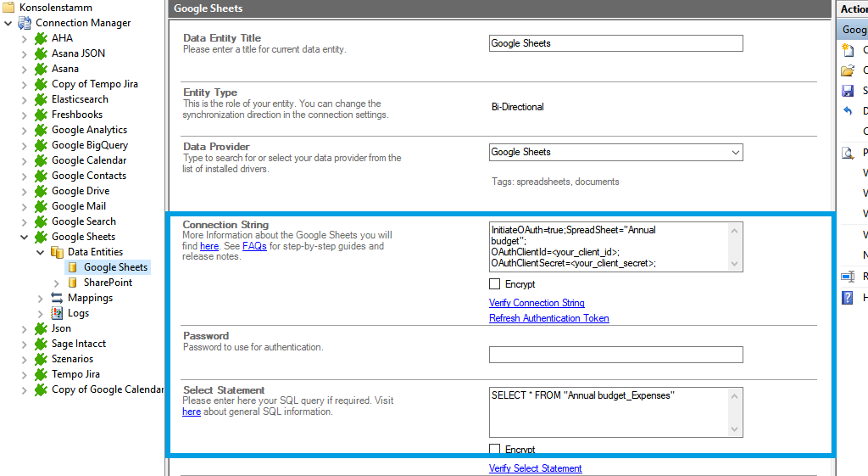The width and height of the screenshot is (868, 476).
Task: Click the Save icon in Actions pane
Action: pyautogui.click(x=847, y=91)
